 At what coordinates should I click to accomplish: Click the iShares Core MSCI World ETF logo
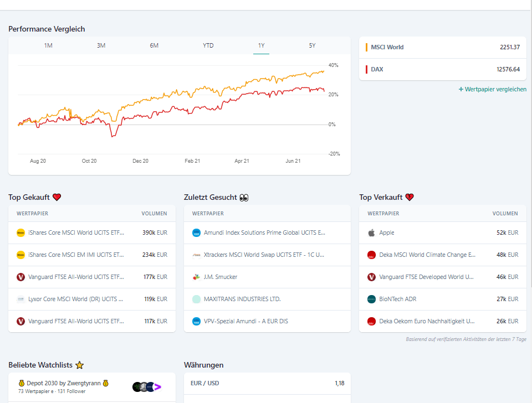[x=21, y=233]
